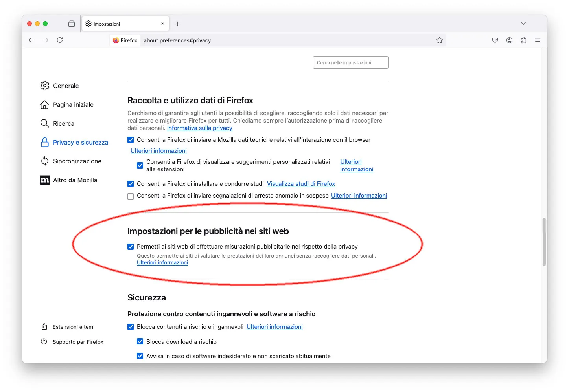Viewport: 569px width, 392px height.
Task: Click the Ricerca magnifier icon
Action: (x=45, y=123)
